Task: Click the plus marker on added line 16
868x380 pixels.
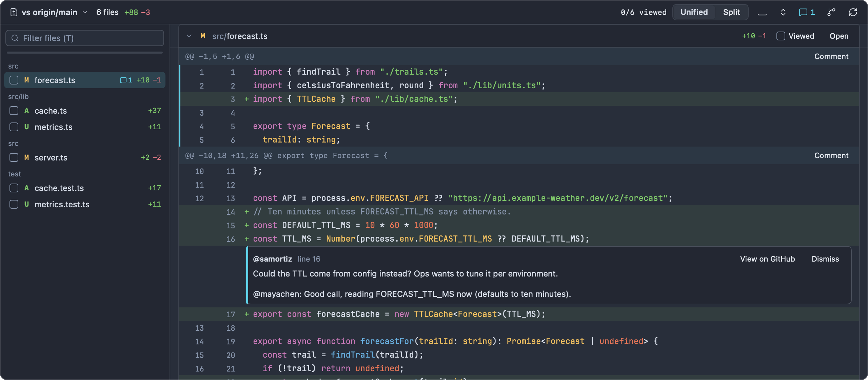Action: pos(246,239)
